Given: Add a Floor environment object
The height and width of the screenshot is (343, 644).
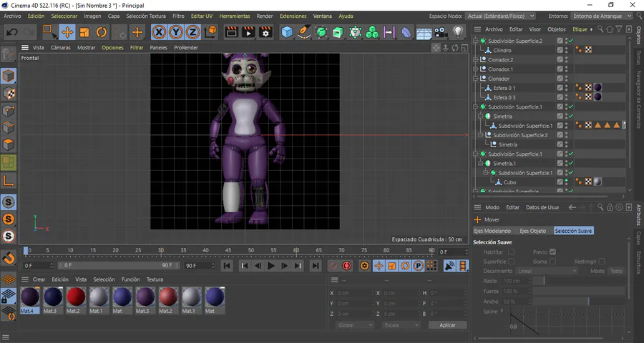Looking at the screenshot, I should point(424,32).
